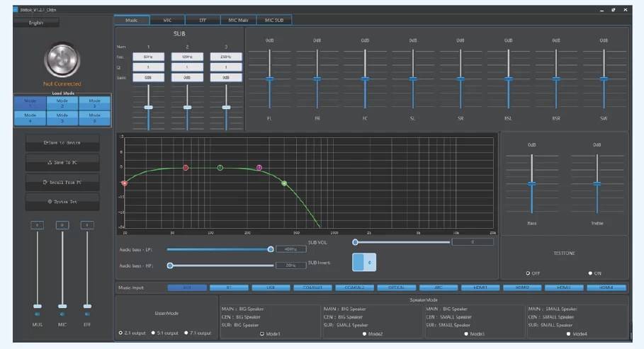The height and width of the screenshot is (349, 644).
Task: Choose speaker Mode1 radio button
Action: point(262,334)
